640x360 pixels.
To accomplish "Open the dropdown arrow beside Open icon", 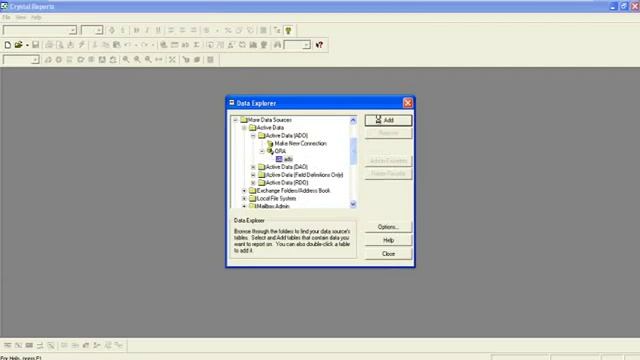I will coord(27,45).
